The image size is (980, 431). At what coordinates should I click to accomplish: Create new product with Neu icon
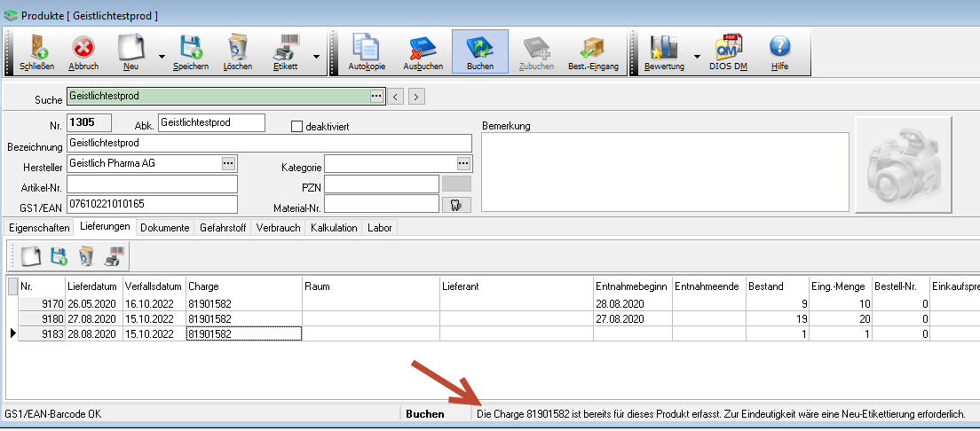[x=131, y=52]
